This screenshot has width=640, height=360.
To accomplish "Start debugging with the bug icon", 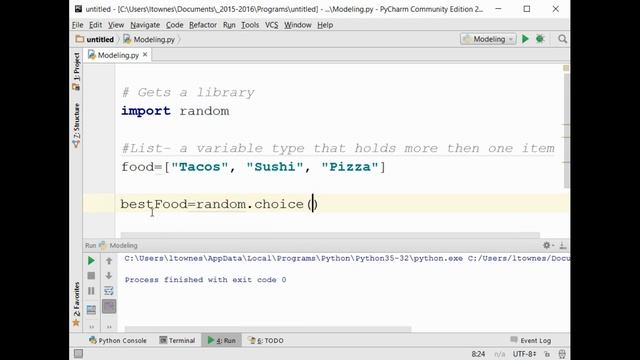I will (x=540, y=39).
